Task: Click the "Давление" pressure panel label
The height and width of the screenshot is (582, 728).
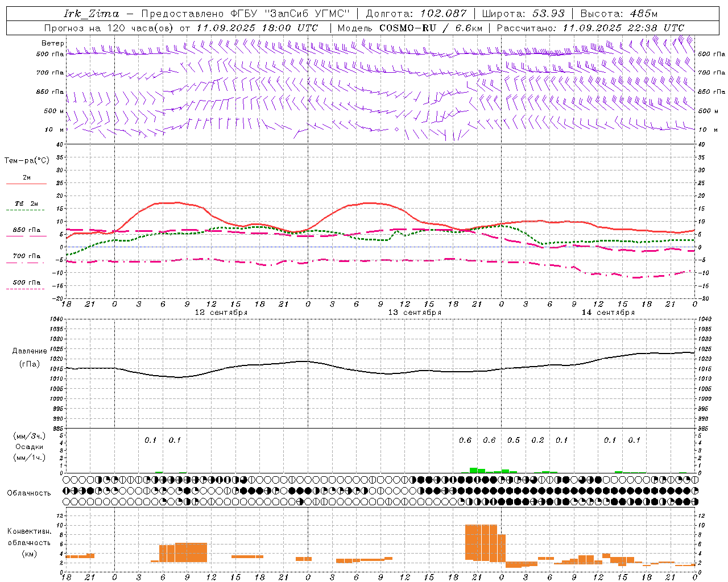Action: pos(30,351)
